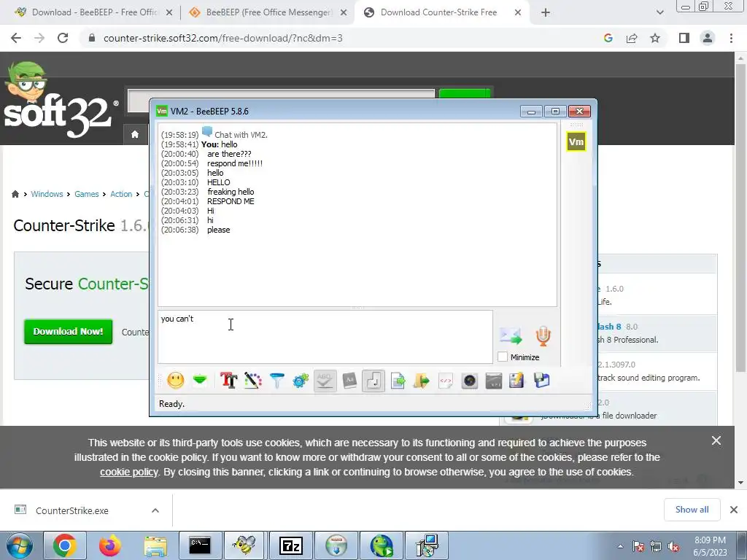Open Chrome three-dot menu
747x560 pixels.
[x=731, y=38]
